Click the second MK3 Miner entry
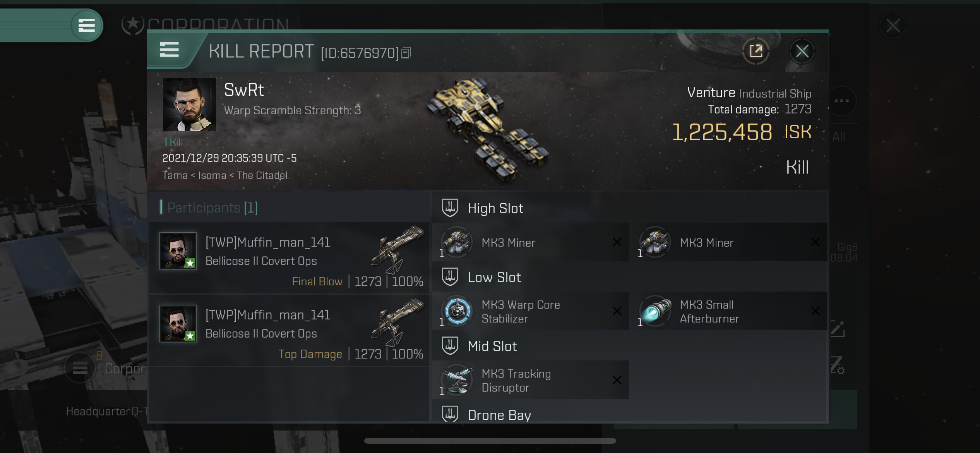 pyautogui.click(x=728, y=242)
